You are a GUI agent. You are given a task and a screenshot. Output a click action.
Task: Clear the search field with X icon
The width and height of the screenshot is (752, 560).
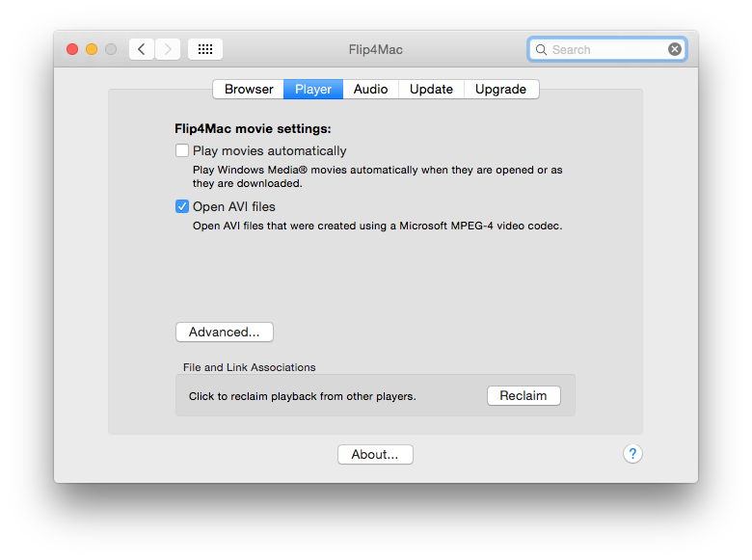point(675,49)
